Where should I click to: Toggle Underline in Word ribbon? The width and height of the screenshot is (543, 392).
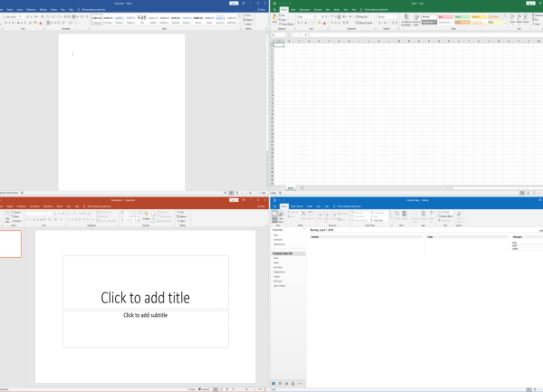pyautogui.click(x=14, y=23)
